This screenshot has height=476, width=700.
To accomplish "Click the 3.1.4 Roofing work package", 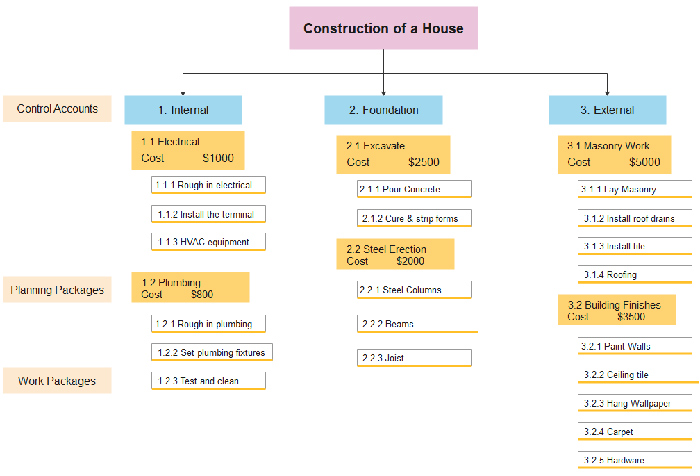I will tap(634, 274).
